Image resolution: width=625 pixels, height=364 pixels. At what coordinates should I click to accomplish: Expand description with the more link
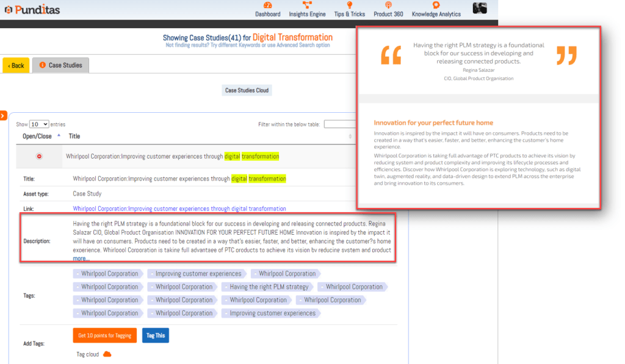click(x=81, y=259)
